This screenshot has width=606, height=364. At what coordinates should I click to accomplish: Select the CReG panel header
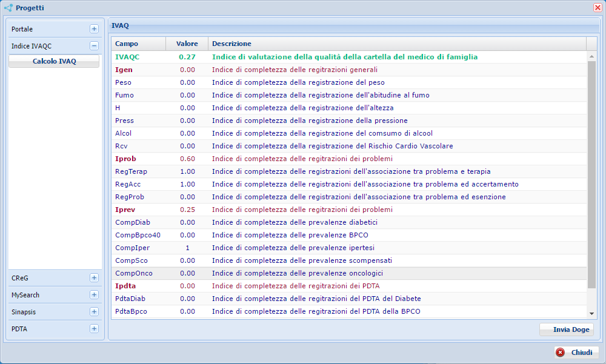(55, 278)
